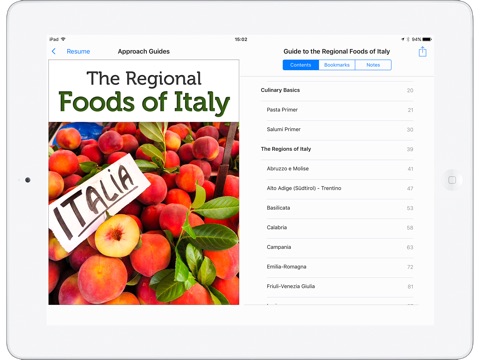The height and width of the screenshot is (360, 480).
Task: Tap the Guide to the Regional Foods of Italy title
Action: coord(337,51)
